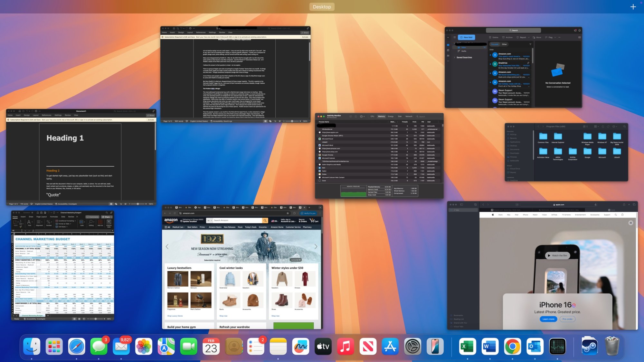Open the Amazon cart icon in Chrome
This screenshot has width=644, height=362.
pos(313,220)
